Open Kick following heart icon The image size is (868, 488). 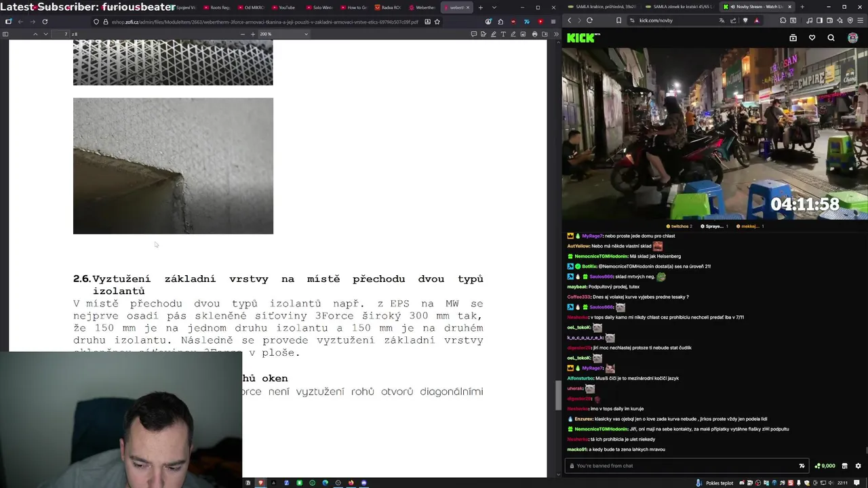click(x=812, y=38)
